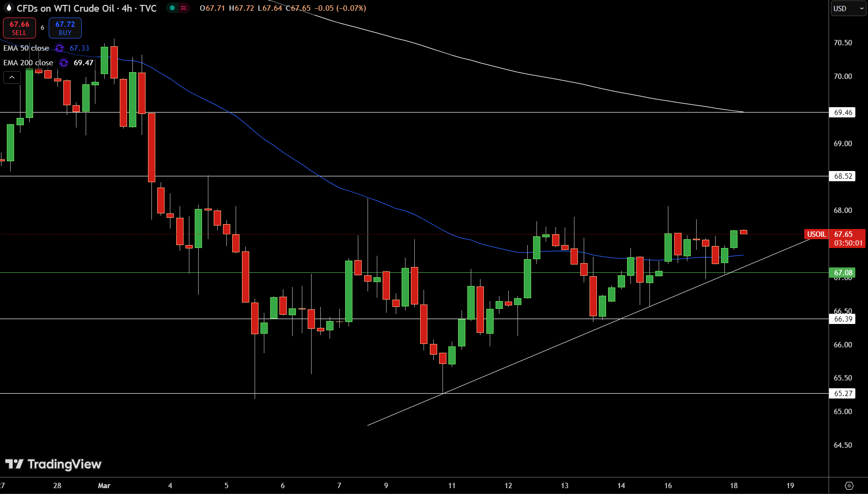
Task: Click the -0.05 (-0.07%) change value
Action: [340, 8]
